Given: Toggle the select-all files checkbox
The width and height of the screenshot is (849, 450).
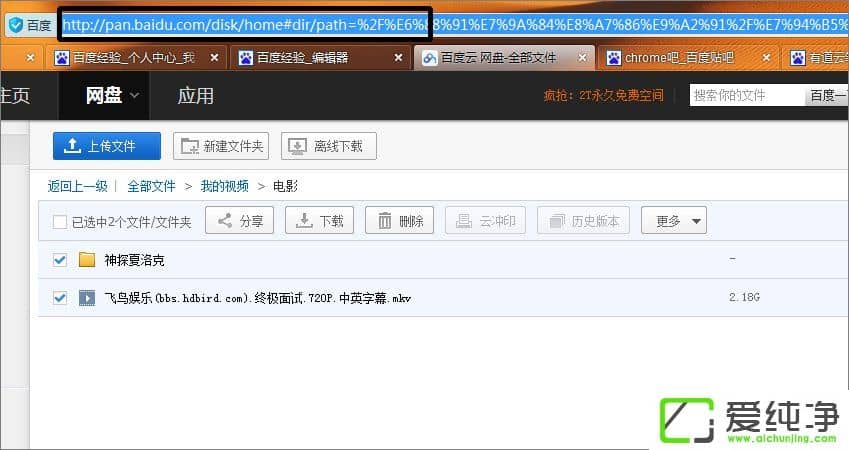Looking at the screenshot, I should point(60,222).
